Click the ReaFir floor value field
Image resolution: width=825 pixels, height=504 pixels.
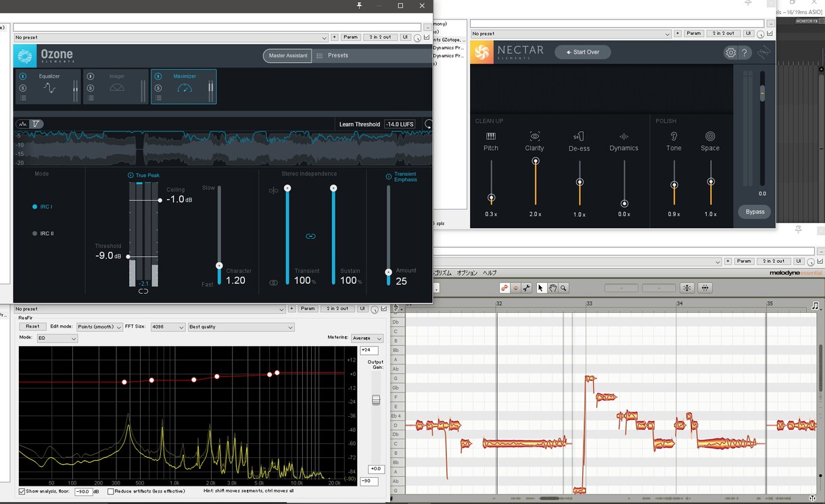[x=82, y=492]
